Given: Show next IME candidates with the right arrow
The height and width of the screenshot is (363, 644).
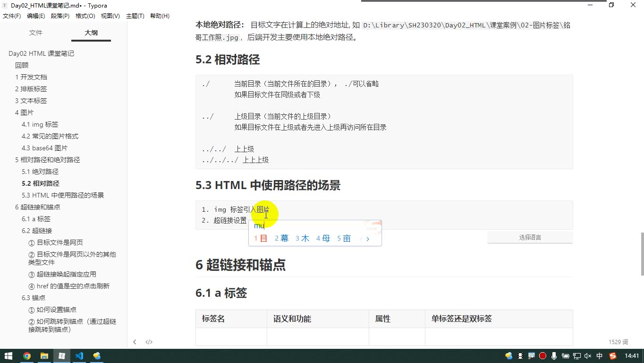Looking at the screenshot, I should (x=368, y=239).
